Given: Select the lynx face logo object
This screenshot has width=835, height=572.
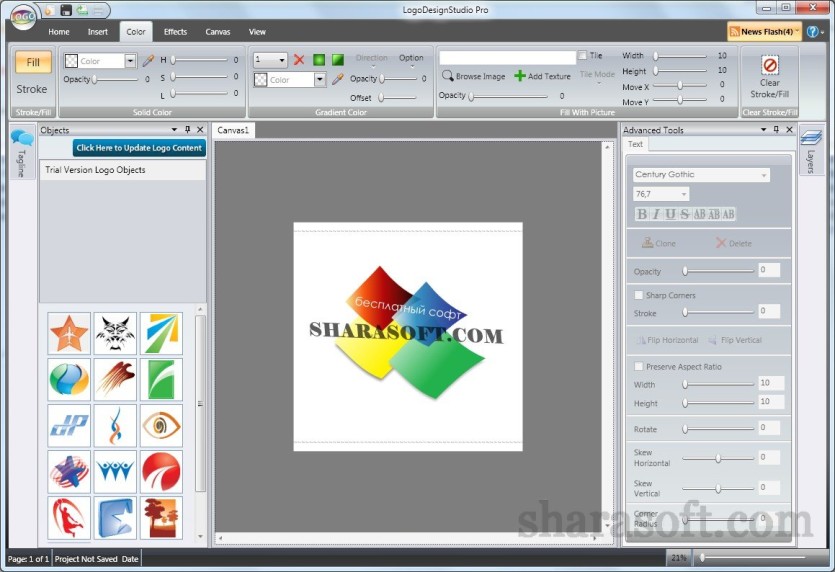Looking at the screenshot, I should pyautogui.click(x=115, y=333).
